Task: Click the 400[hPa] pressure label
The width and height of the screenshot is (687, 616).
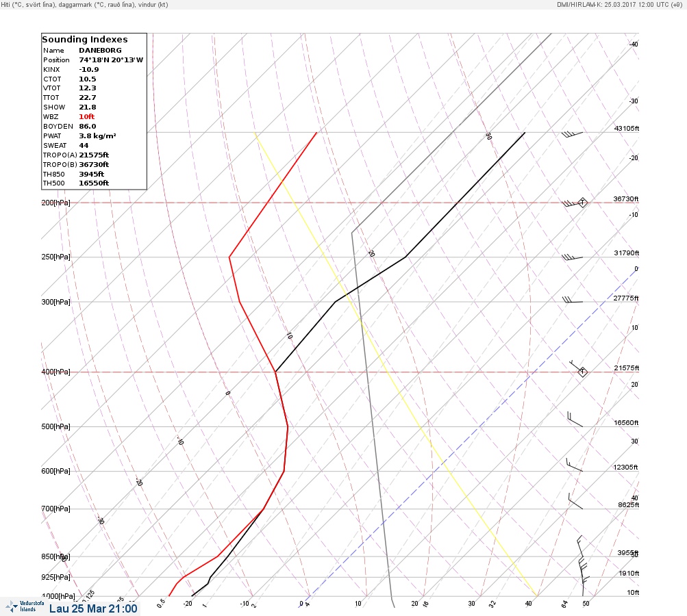Action: click(x=55, y=372)
